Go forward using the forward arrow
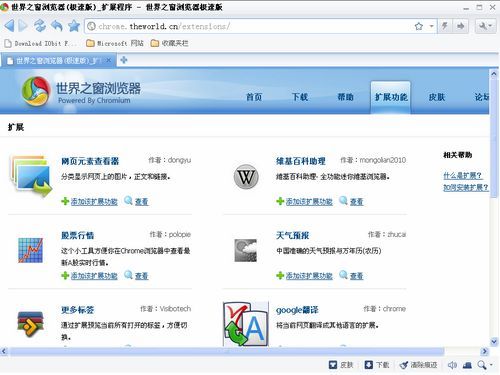This screenshot has height=375, width=500. click(x=23, y=26)
